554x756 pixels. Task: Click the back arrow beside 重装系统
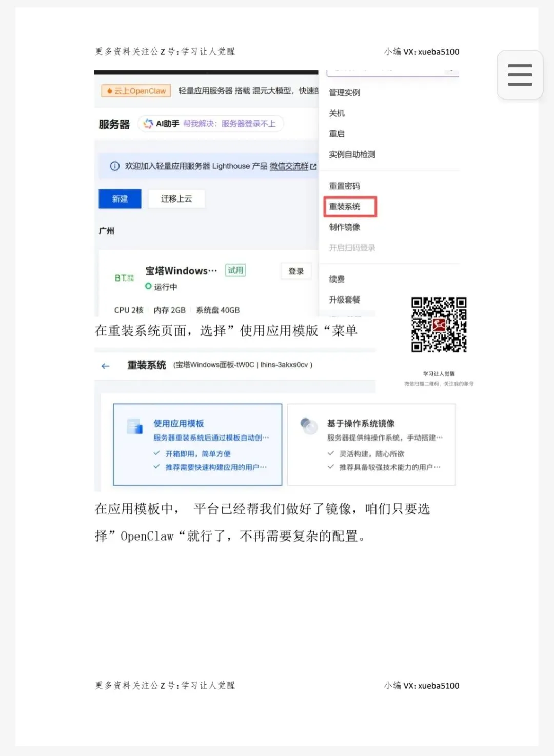(106, 366)
